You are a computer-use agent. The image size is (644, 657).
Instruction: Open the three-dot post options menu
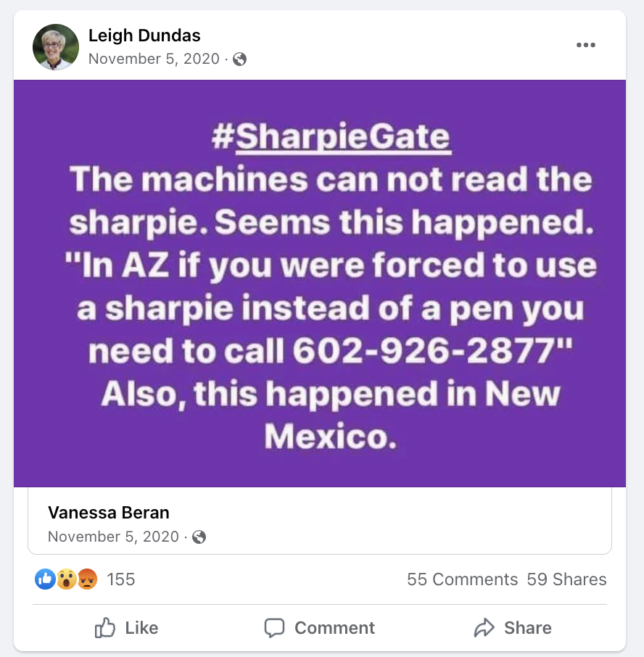click(x=585, y=45)
